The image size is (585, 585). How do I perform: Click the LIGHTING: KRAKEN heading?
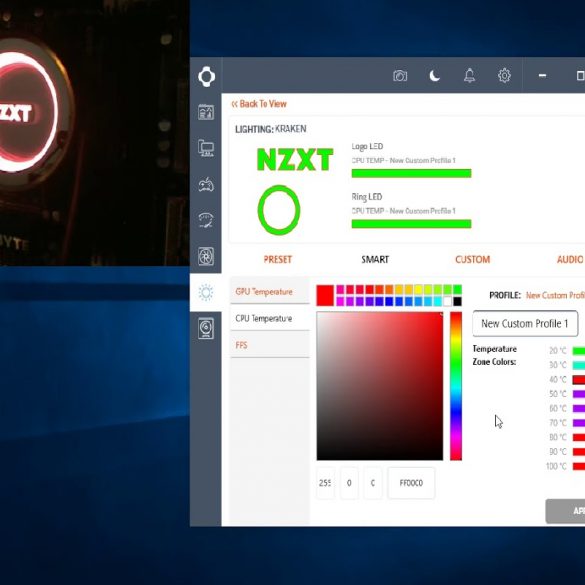pos(270,129)
